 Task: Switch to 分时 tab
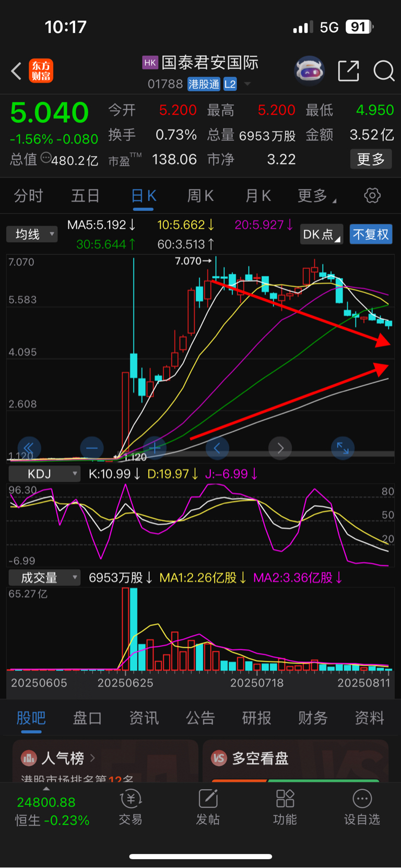(x=28, y=196)
